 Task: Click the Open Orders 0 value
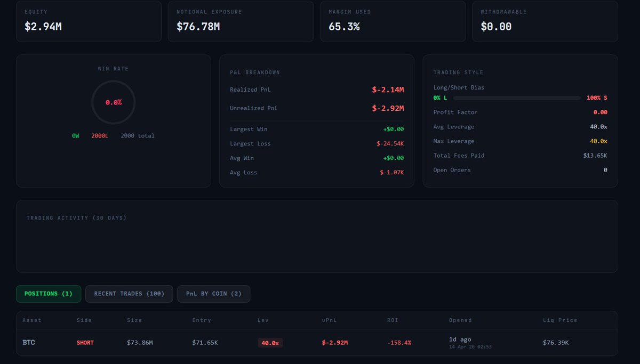coord(605,170)
